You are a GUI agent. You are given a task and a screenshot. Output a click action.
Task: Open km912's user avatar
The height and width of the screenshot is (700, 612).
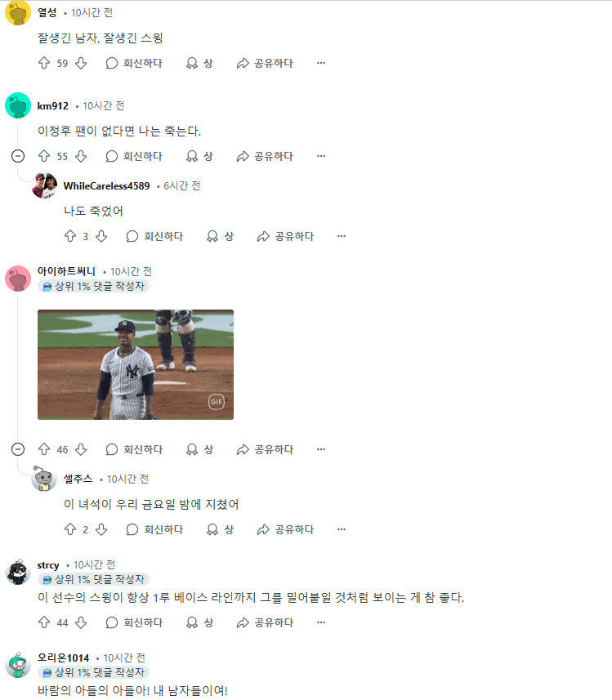pyautogui.click(x=18, y=105)
